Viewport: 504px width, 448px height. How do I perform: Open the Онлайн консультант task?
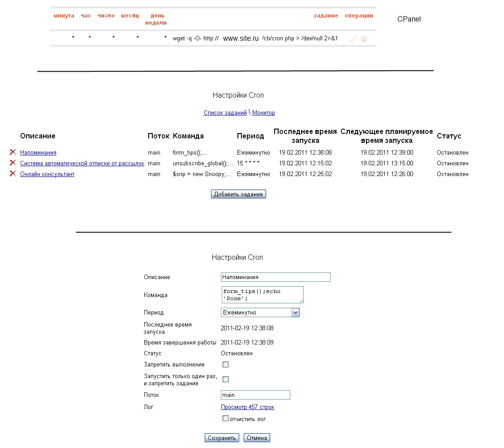pyautogui.click(x=47, y=174)
